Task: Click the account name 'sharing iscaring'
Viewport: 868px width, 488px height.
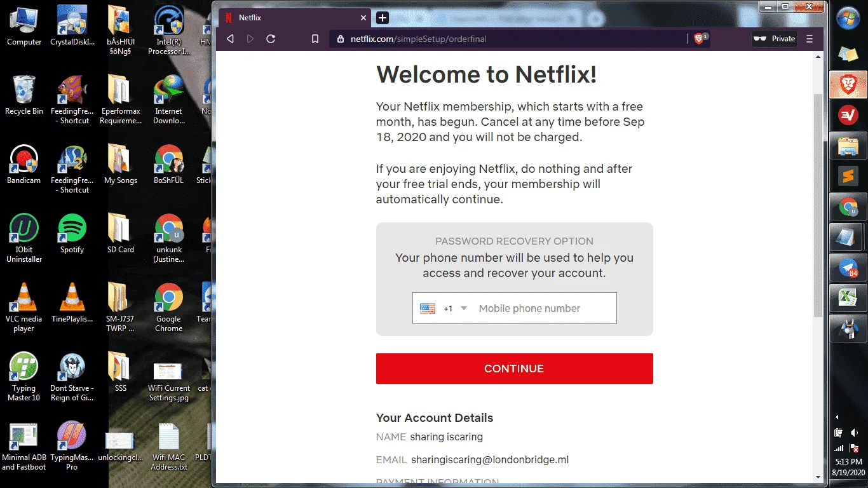Action: 447,437
